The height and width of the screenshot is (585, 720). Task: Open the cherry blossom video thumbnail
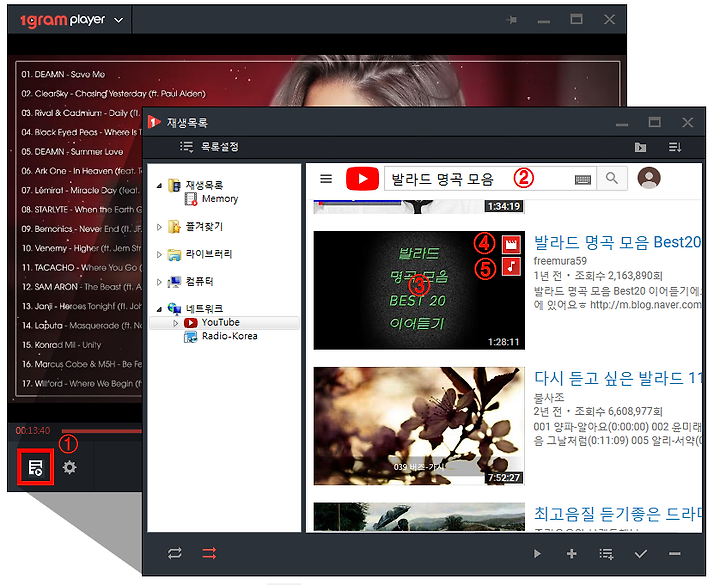[419, 426]
